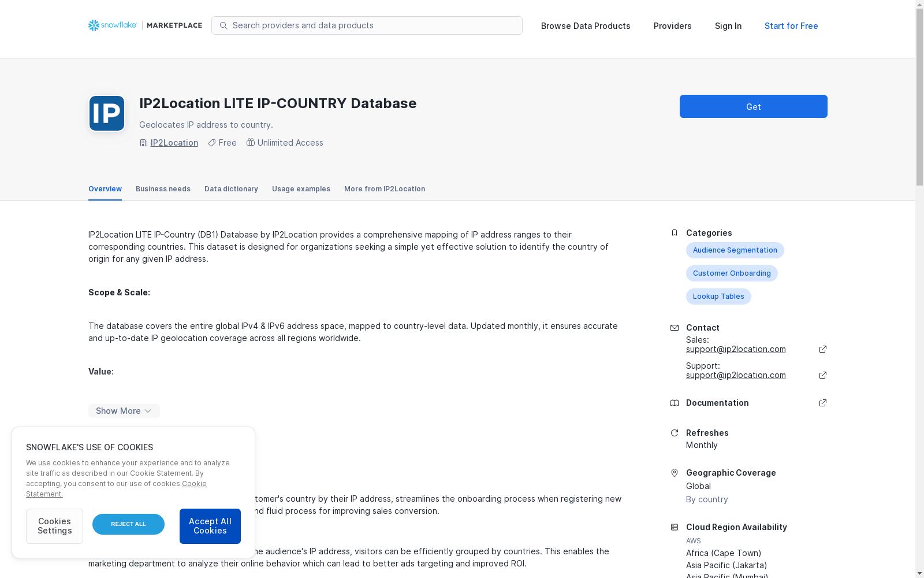Screen dimensions: 924x578
Task: Click the 'Unlimited Access' label
Action: (x=290, y=143)
